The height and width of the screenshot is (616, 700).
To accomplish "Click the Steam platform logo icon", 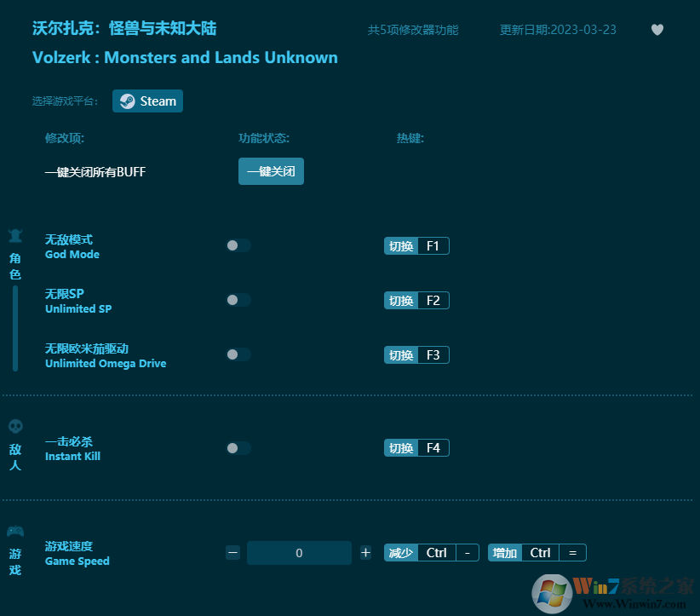I will pyautogui.click(x=127, y=101).
